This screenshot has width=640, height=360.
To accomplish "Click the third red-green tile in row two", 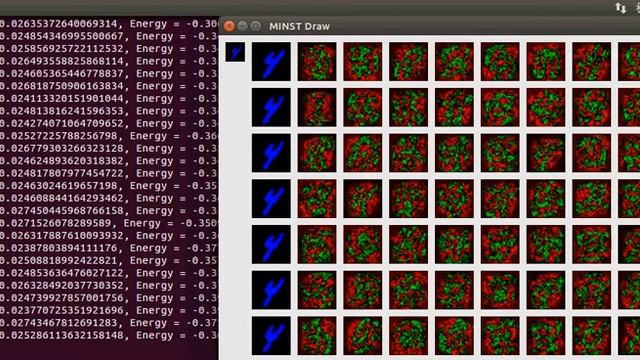I will coord(409,107).
